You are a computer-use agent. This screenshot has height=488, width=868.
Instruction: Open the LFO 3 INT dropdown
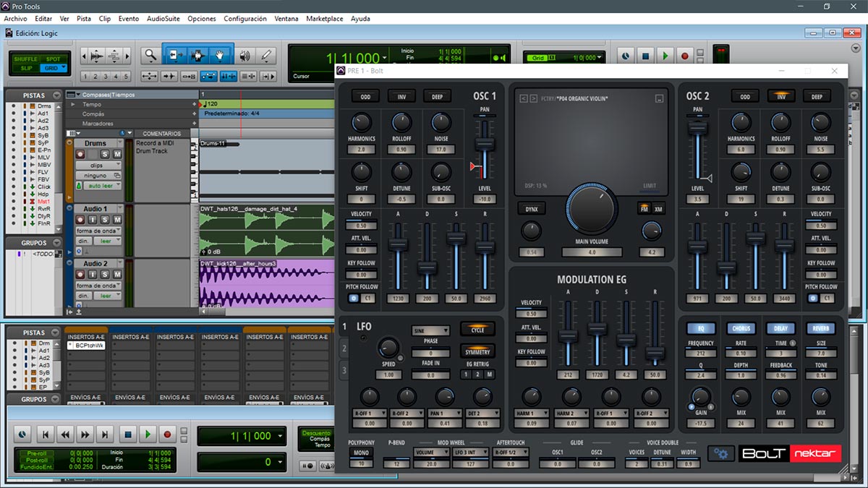[469, 453]
